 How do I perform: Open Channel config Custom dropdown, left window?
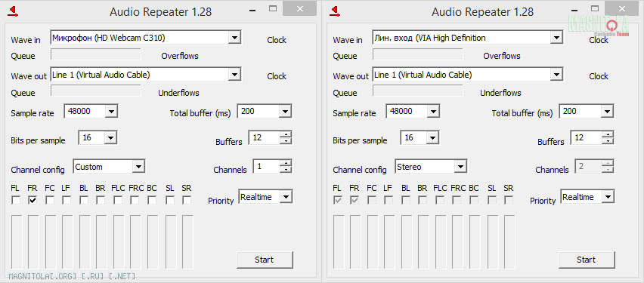(x=138, y=167)
